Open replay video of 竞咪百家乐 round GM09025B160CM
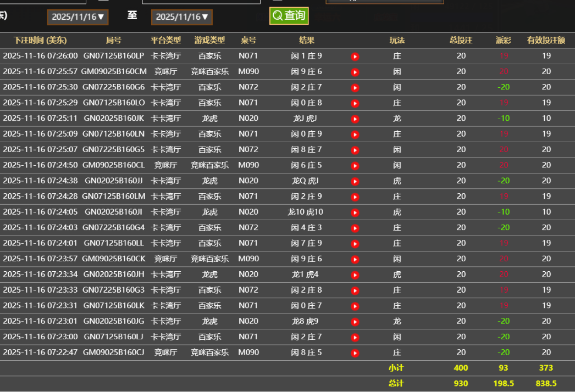The width and height of the screenshot is (575, 392). 355,71
